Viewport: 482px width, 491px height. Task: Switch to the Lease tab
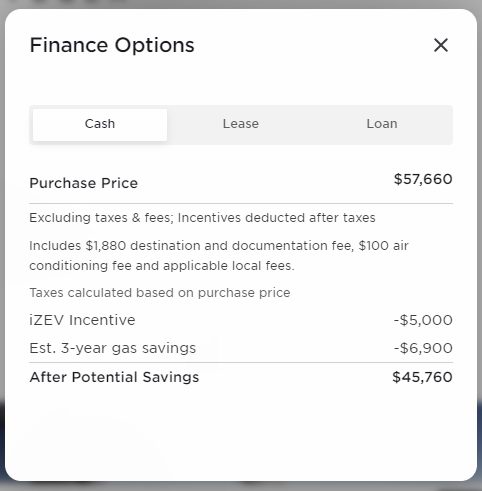(241, 124)
